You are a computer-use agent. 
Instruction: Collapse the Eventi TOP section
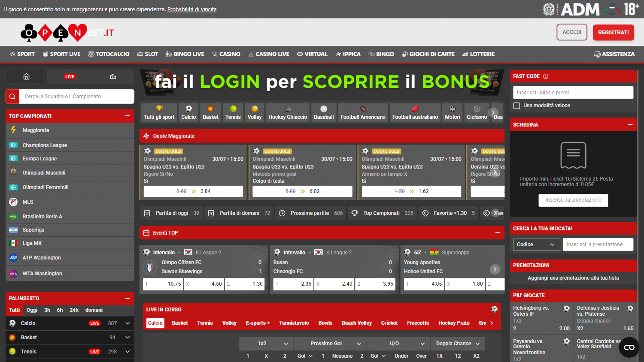498,232
